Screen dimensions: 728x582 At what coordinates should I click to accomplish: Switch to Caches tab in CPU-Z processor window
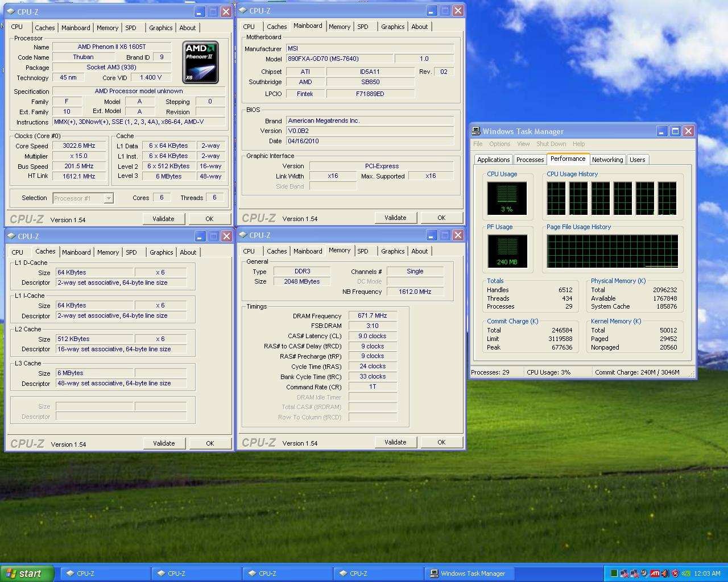[44, 27]
